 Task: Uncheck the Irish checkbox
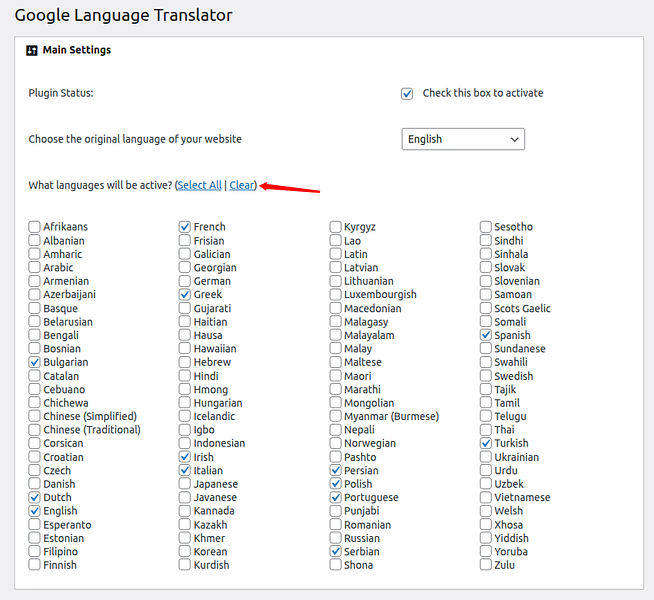pyautogui.click(x=184, y=457)
